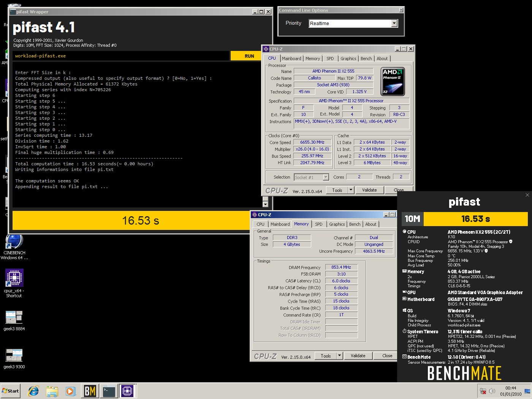Image resolution: width=532 pixels, height=399 pixels.
Task: Click the volume speaker tray icon
Action: point(492,391)
